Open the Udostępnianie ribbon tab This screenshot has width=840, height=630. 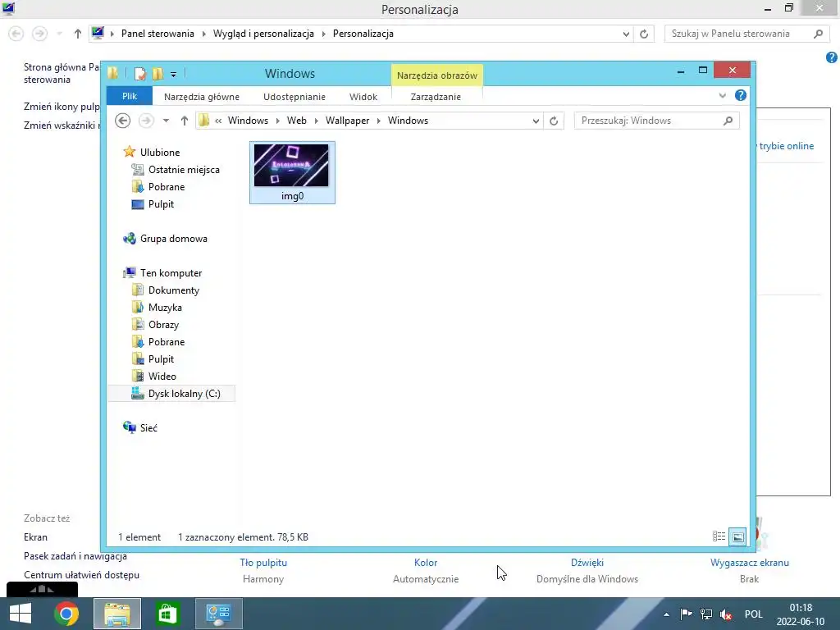coord(294,97)
